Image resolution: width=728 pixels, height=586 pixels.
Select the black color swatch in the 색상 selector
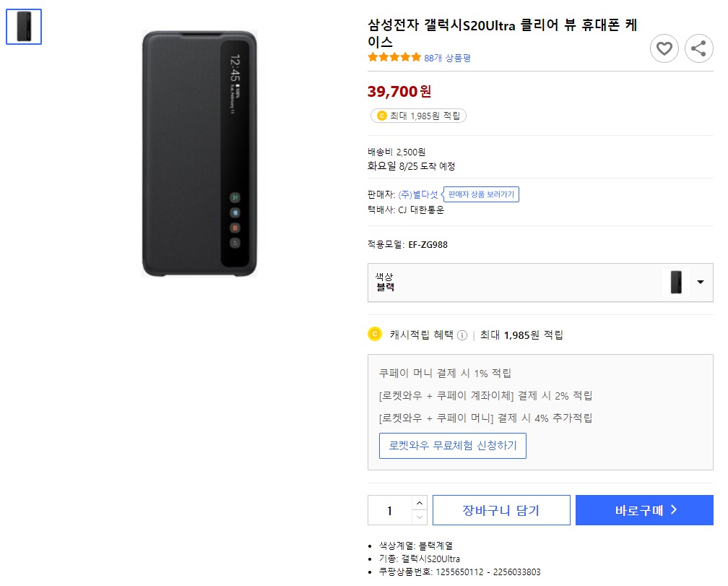[x=676, y=282]
